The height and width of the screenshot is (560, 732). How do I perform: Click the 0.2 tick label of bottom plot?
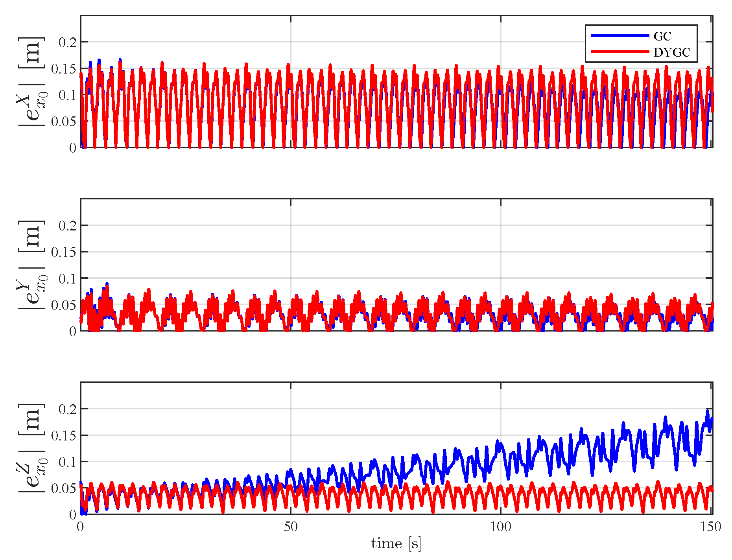68,409
